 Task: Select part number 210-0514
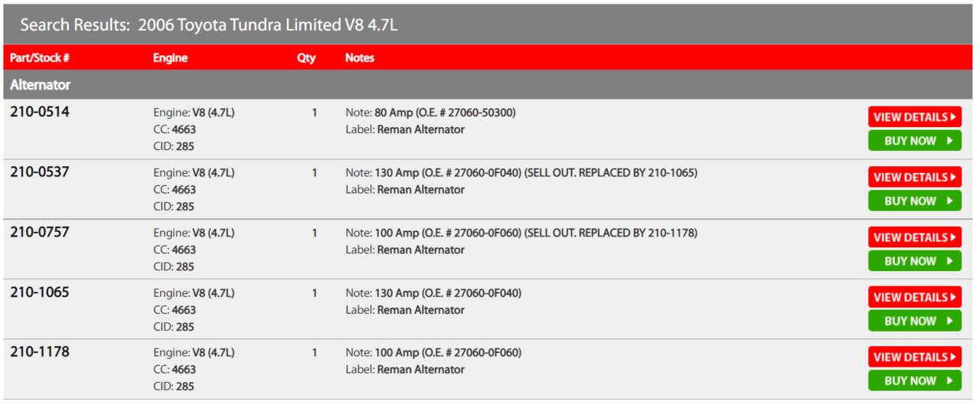(x=40, y=112)
